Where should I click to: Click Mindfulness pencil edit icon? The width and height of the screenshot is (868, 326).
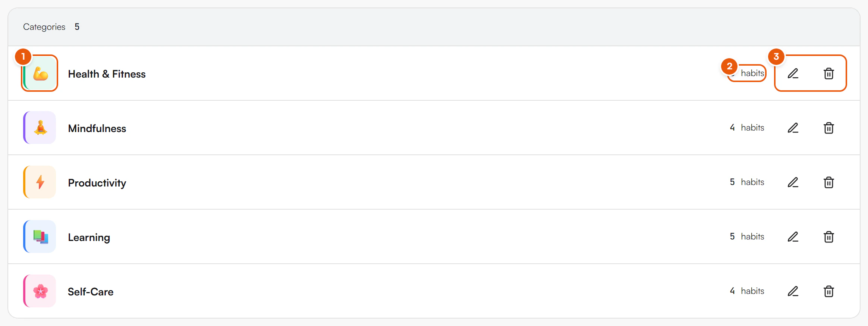(793, 128)
